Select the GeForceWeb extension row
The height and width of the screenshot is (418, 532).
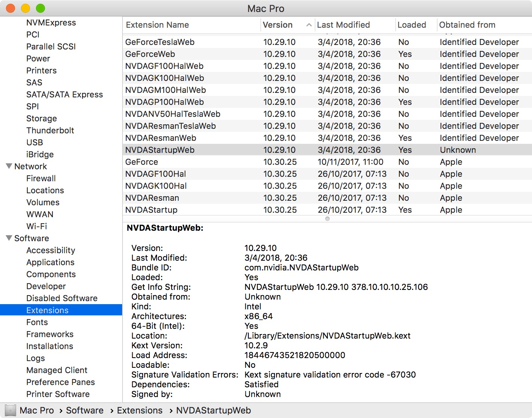[x=327, y=54]
